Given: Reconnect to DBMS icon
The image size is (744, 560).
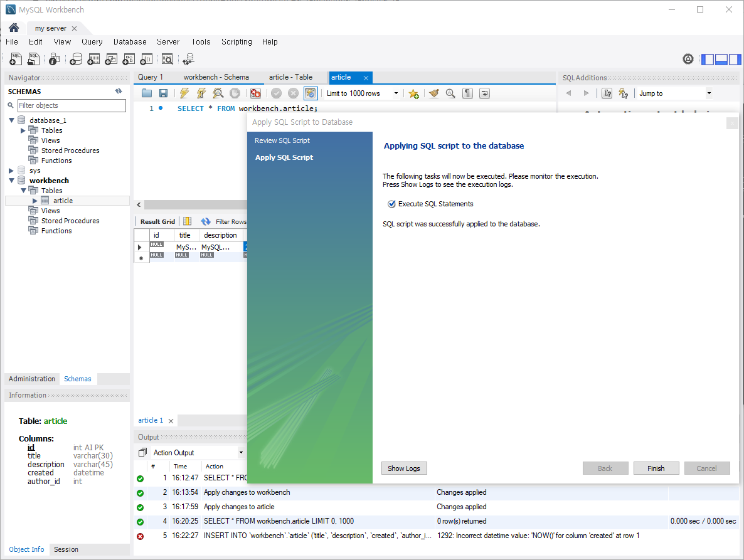Looking at the screenshot, I should [188, 59].
